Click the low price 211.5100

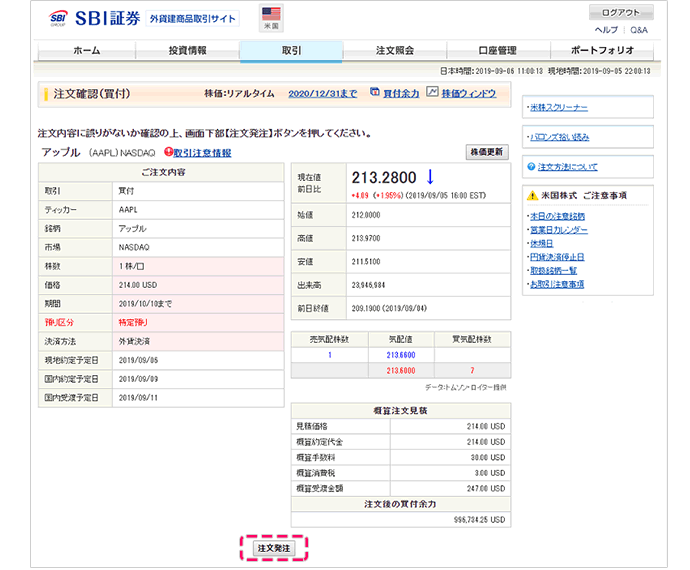pyautogui.click(x=366, y=261)
